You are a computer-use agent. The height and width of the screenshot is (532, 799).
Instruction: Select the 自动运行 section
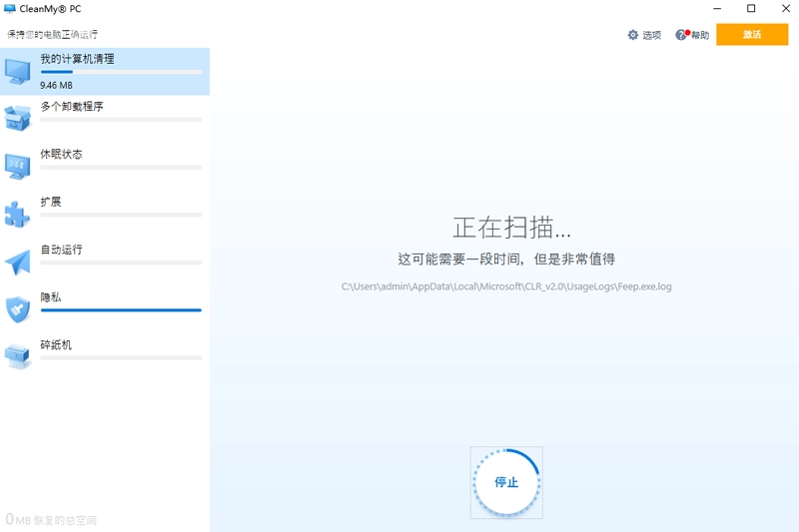105,263
